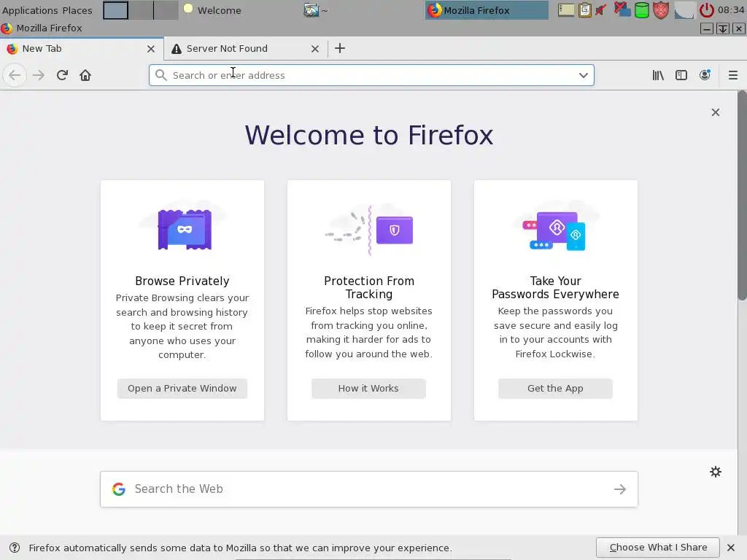Click Choose What I Share button
Image resolution: width=747 pixels, height=560 pixels.
[658, 548]
